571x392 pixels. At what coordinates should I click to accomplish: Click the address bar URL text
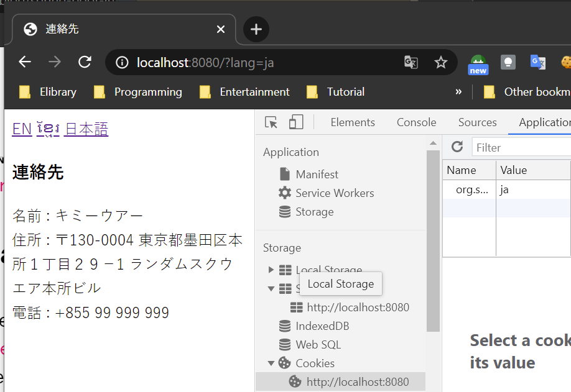[x=205, y=63]
